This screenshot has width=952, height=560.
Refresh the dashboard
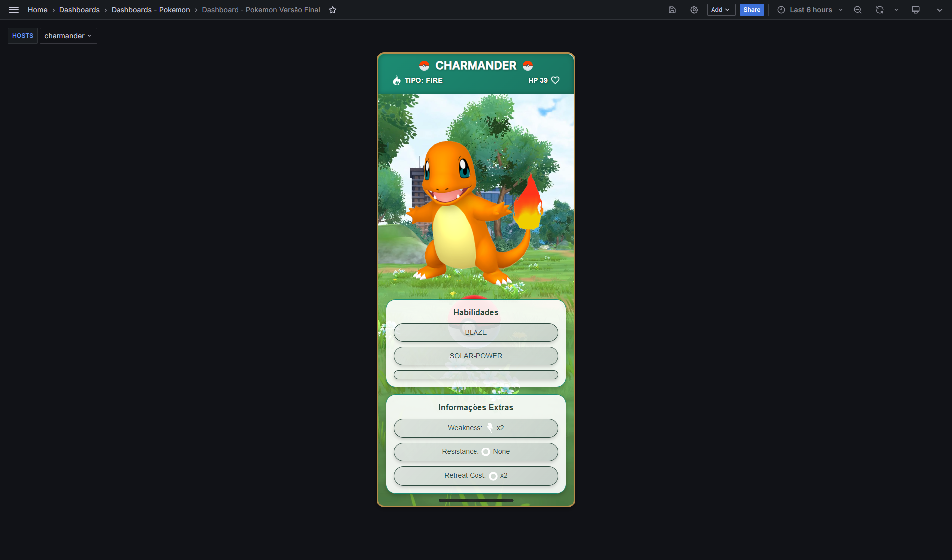880,10
